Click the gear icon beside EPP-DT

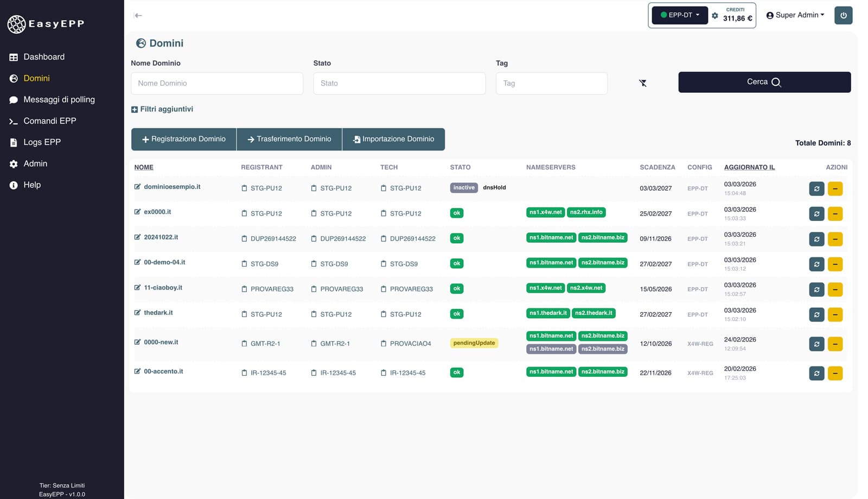[715, 16]
